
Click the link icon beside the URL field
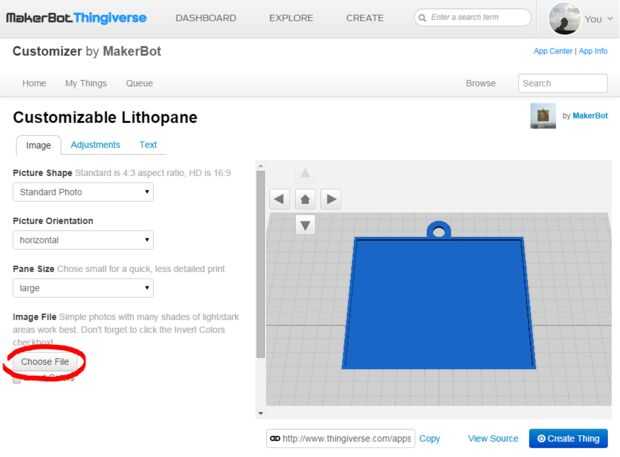274,438
